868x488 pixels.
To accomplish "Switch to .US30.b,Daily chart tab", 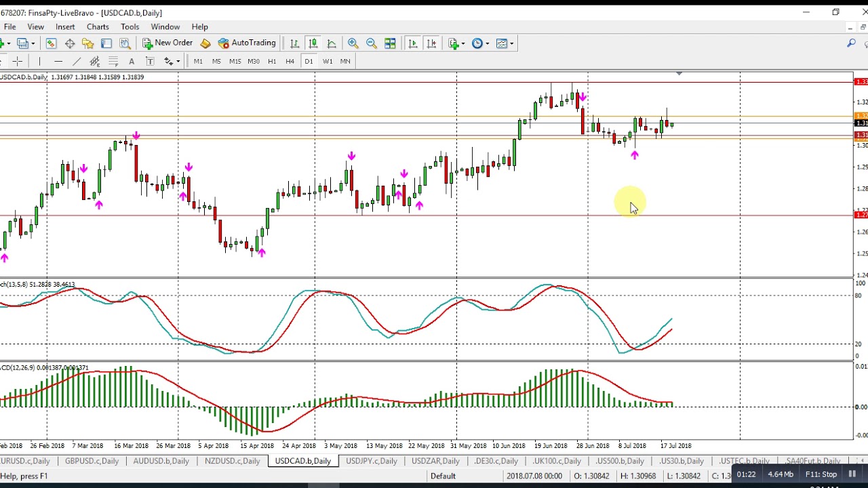I will point(682,461).
